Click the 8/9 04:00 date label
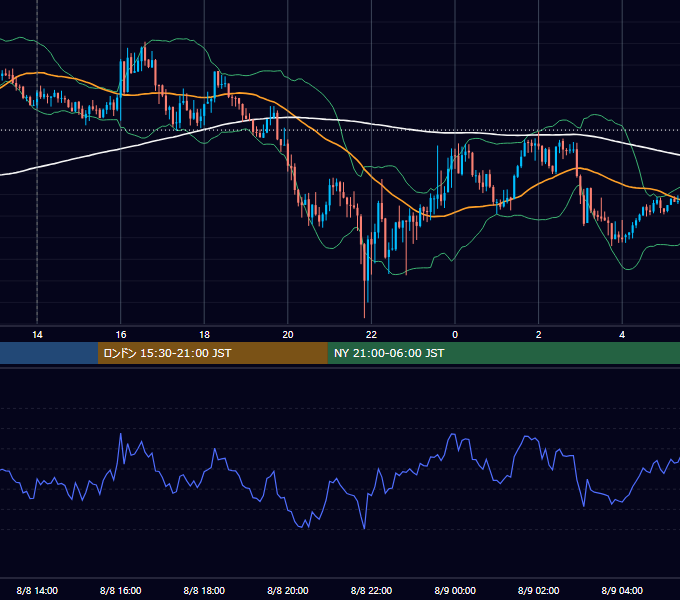This screenshot has height=600, width=680. click(x=622, y=590)
